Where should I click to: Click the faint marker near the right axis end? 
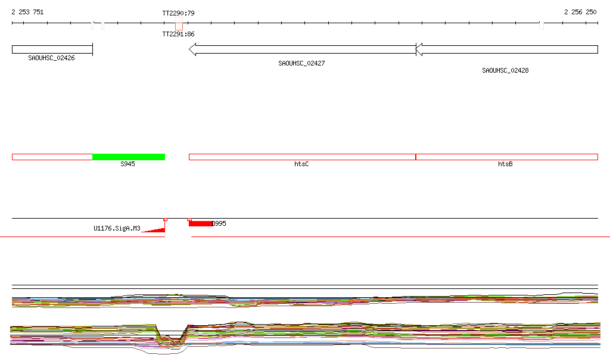541,26
